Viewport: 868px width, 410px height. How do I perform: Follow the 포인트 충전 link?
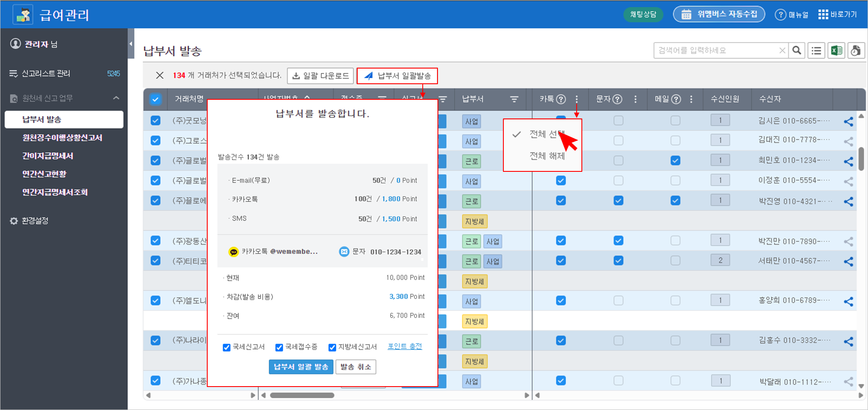coord(405,347)
